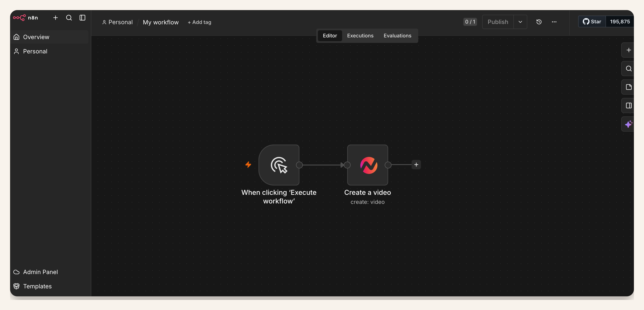Click the 'When clicking Execute workflow' label

279,197
